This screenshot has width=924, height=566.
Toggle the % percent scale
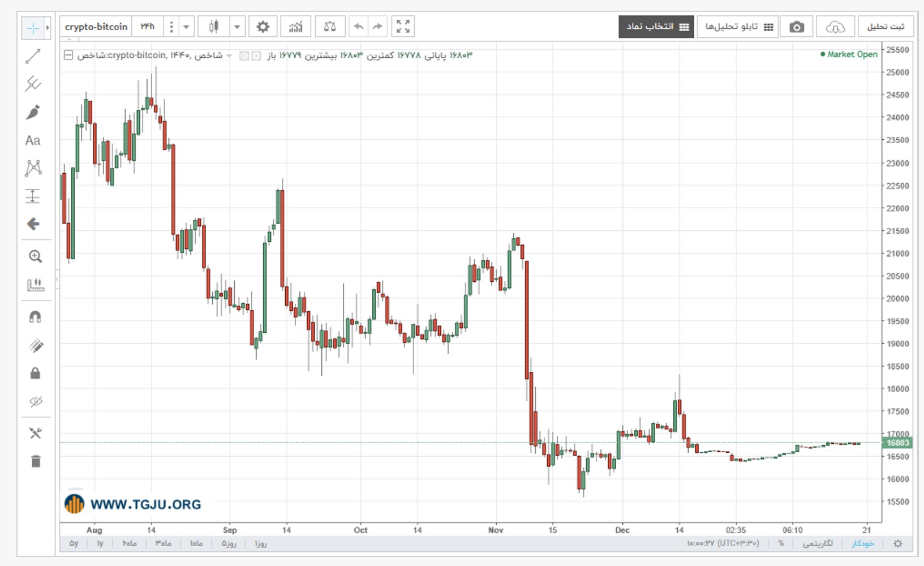pyautogui.click(x=781, y=543)
